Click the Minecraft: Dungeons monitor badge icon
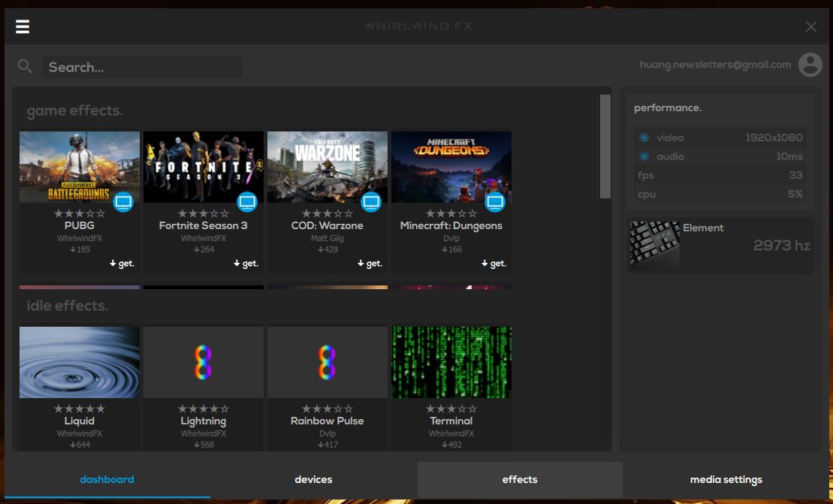Image resolution: width=833 pixels, height=504 pixels. coord(495,201)
